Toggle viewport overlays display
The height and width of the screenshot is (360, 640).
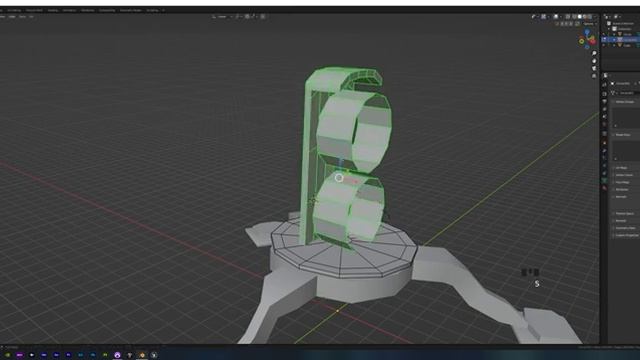pyautogui.click(x=556, y=17)
